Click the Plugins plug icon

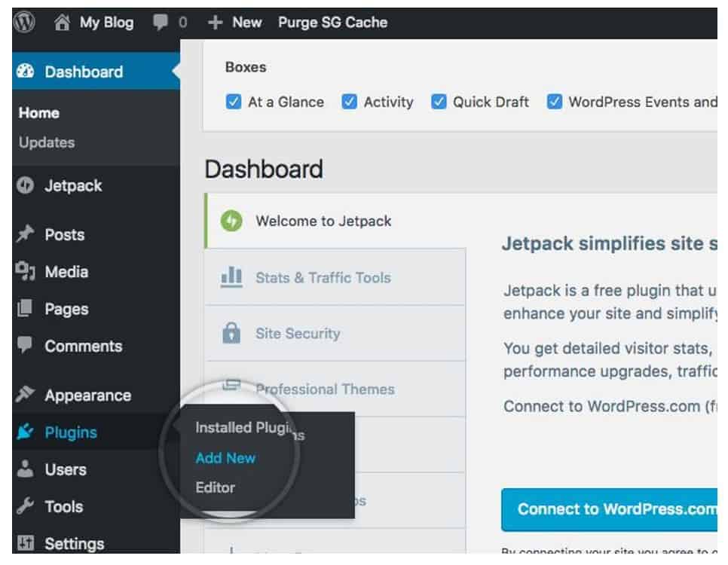click(x=25, y=432)
